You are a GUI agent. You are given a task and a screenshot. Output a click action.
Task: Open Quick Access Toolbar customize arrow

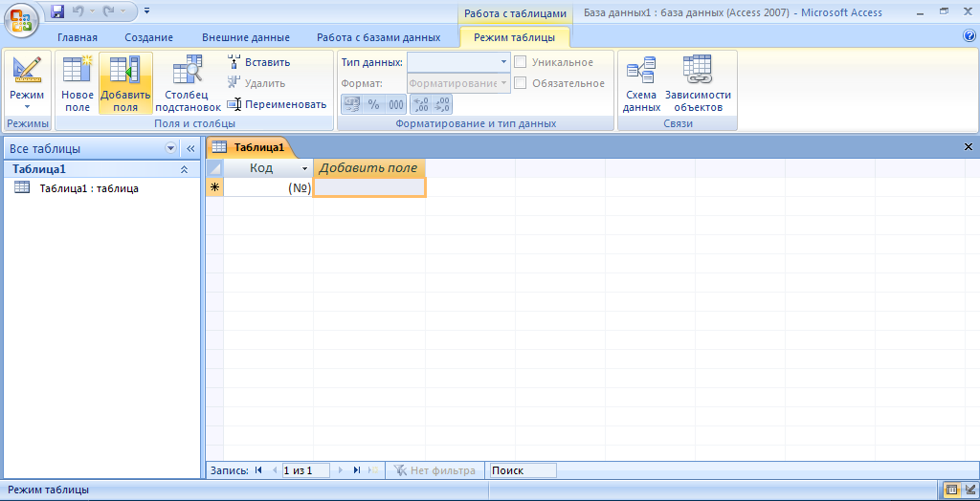[x=146, y=11]
